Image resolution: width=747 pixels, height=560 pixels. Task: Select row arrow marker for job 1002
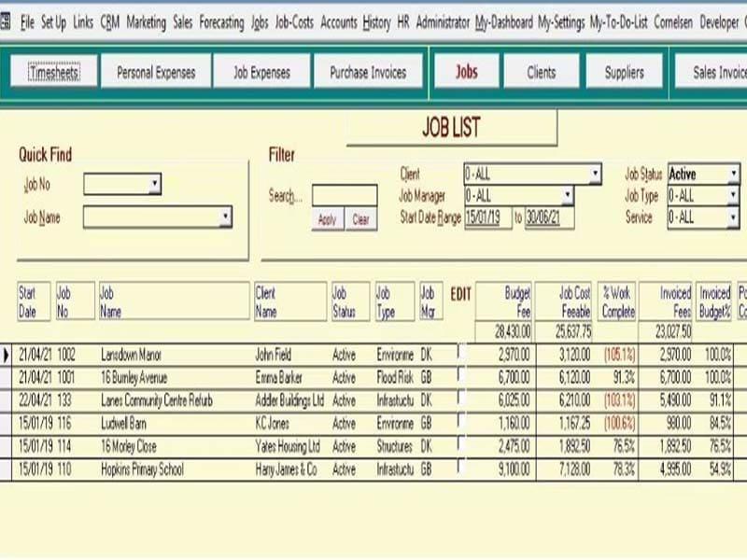[x=6, y=355]
